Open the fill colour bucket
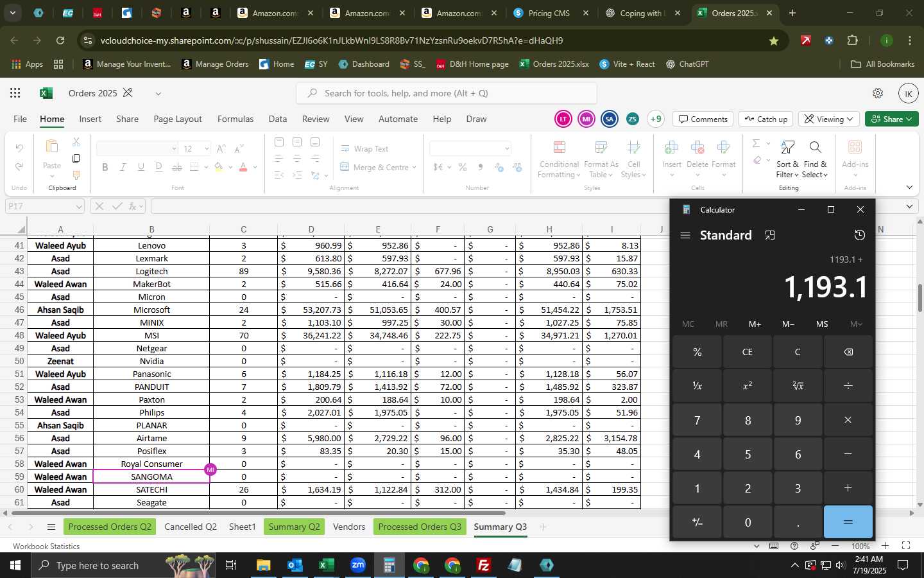The image size is (924, 578). click(219, 168)
